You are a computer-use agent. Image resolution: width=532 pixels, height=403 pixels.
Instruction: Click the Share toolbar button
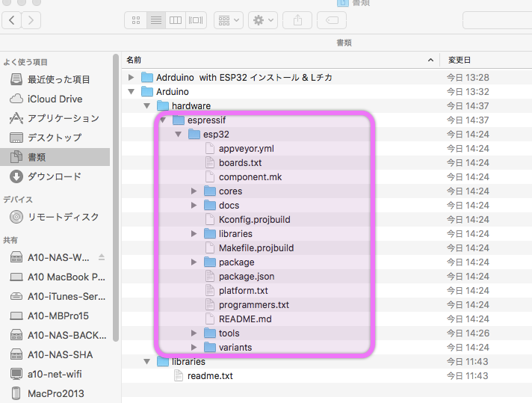296,20
